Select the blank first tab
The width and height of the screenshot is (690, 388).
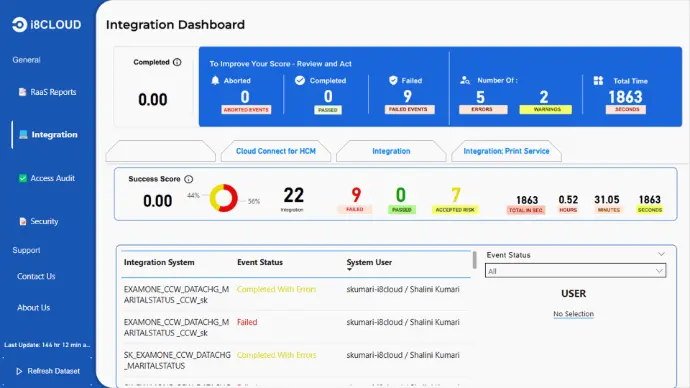point(161,151)
